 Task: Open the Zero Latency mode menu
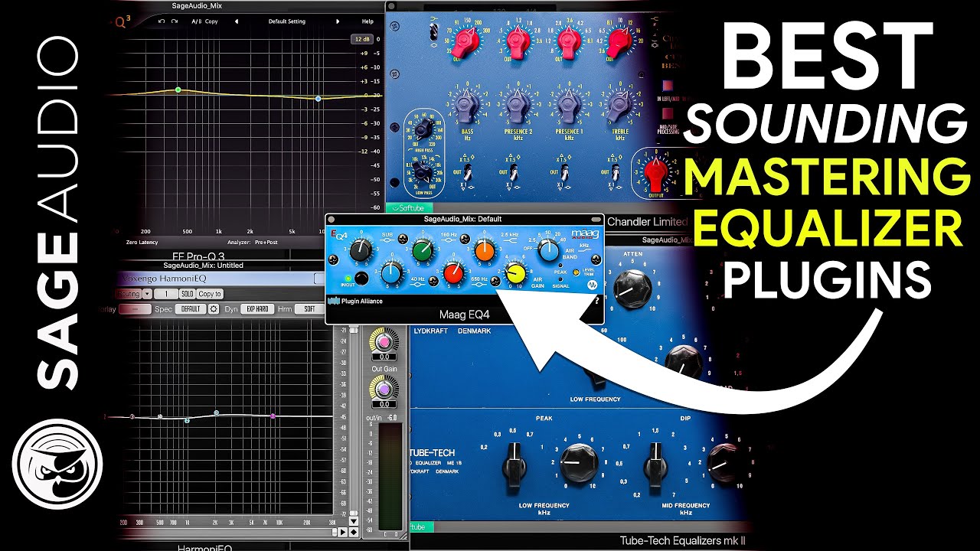[x=140, y=242]
